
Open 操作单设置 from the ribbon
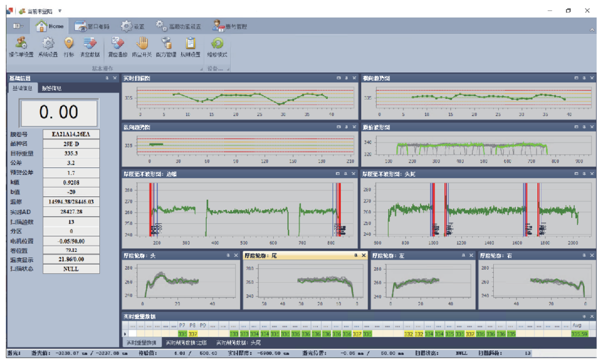click(x=21, y=44)
